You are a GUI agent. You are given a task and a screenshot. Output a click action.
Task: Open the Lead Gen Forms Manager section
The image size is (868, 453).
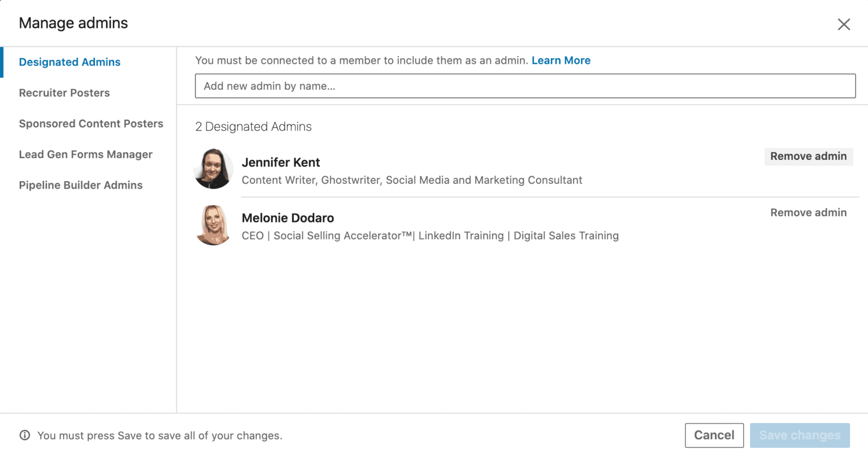tap(86, 154)
